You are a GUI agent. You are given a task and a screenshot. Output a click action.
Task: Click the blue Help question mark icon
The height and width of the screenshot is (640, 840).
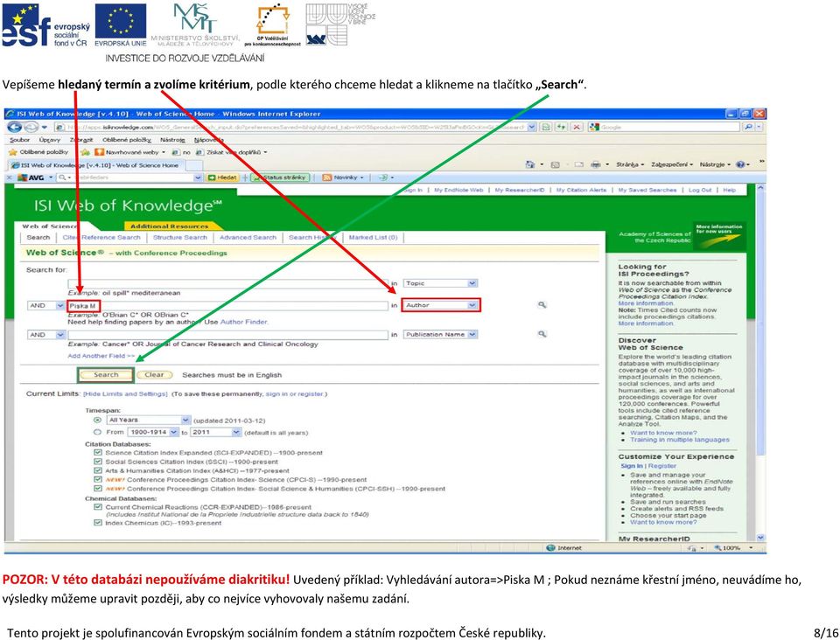point(740,165)
